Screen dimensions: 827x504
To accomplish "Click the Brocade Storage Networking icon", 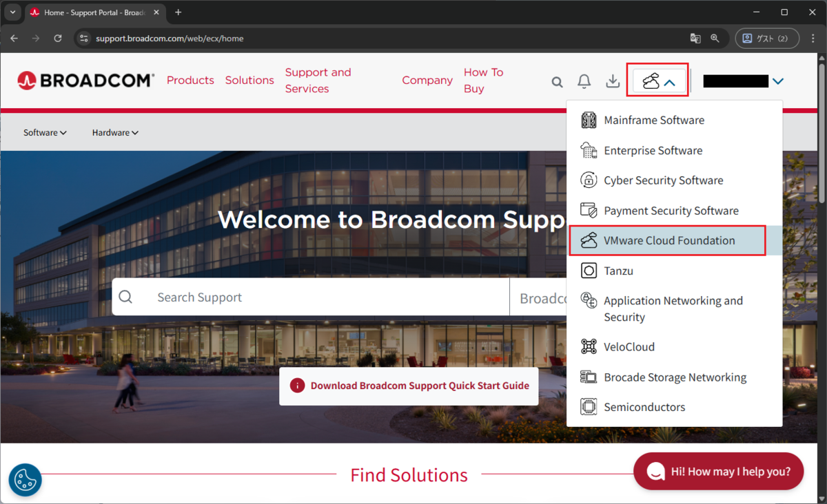I will click(x=589, y=377).
